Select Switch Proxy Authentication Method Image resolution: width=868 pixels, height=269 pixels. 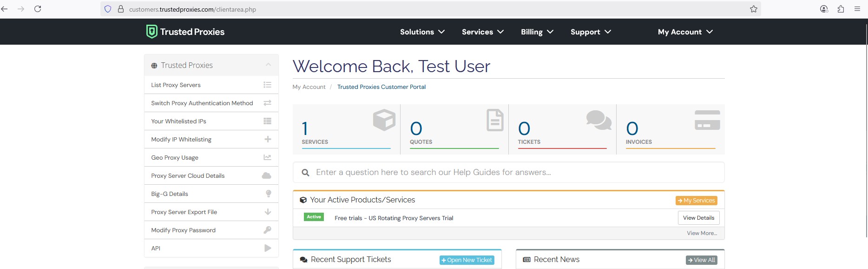point(211,103)
